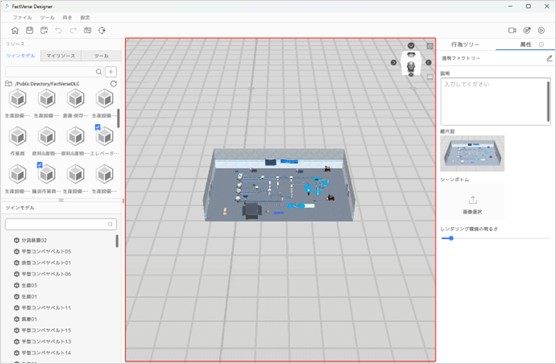Click the factory model in the 3D viewport

point(279,185)
